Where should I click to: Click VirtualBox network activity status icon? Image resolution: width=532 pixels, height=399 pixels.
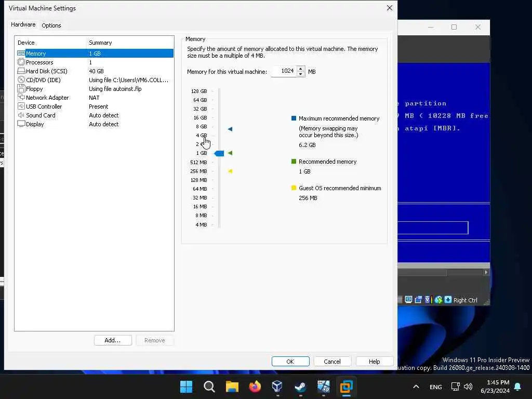(x=438, y=300)
